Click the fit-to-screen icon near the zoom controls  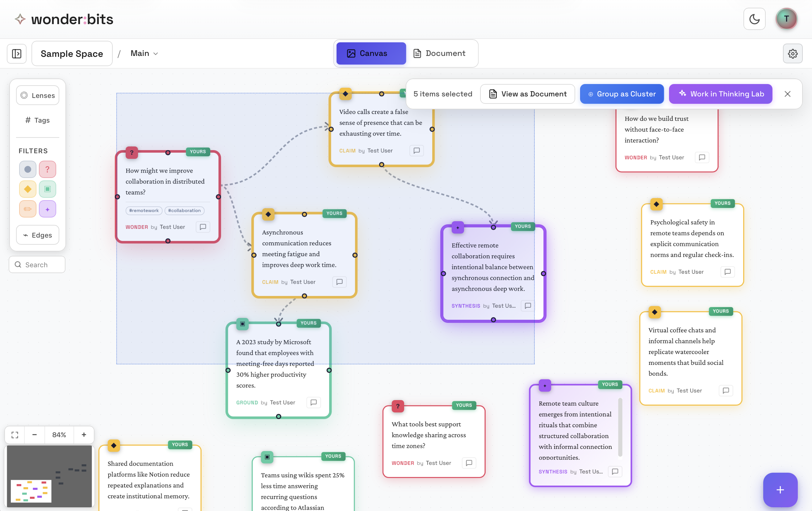pos(15,435)
